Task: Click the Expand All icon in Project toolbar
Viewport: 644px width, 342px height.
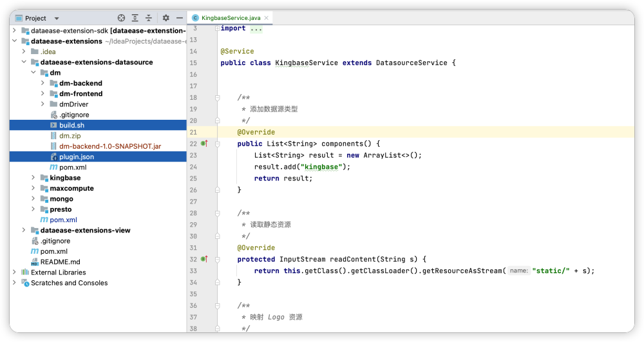Action: [x=135, y=18]
